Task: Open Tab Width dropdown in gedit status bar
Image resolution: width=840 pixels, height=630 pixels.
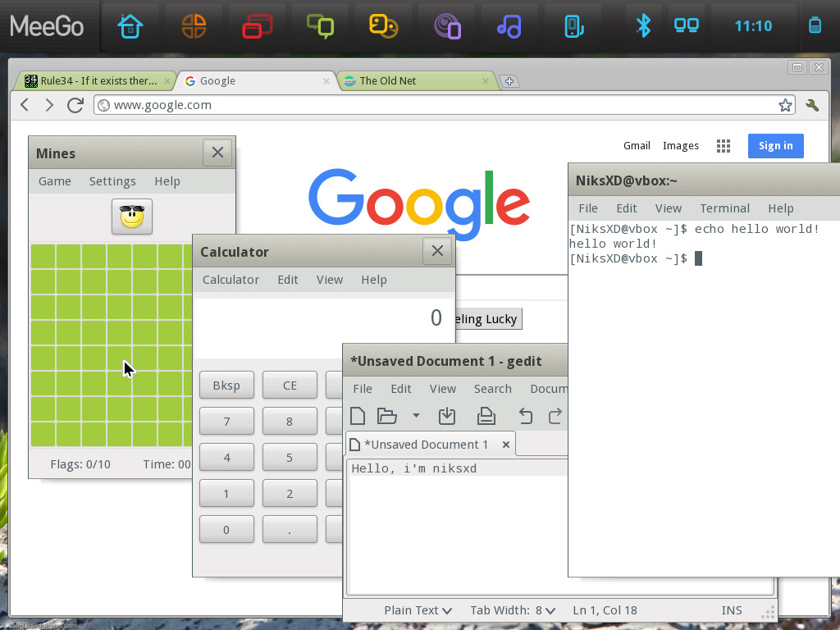Action: tap(513, 610)
